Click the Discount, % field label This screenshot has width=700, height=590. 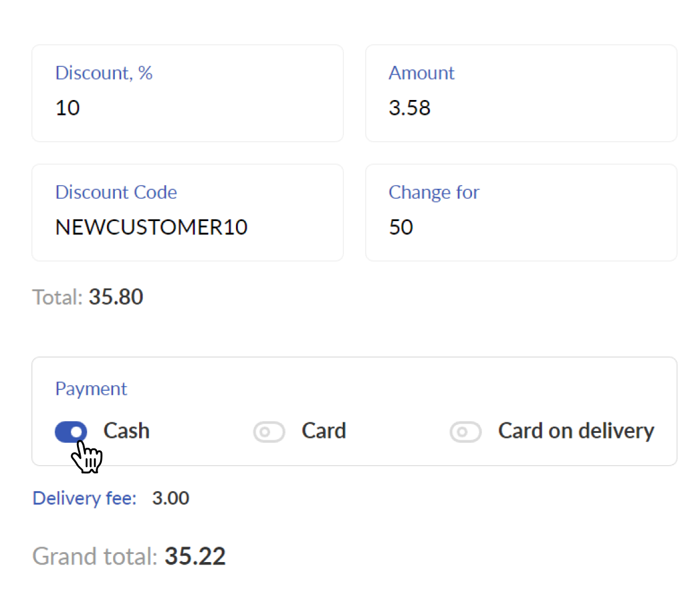[x=104, y=73]
